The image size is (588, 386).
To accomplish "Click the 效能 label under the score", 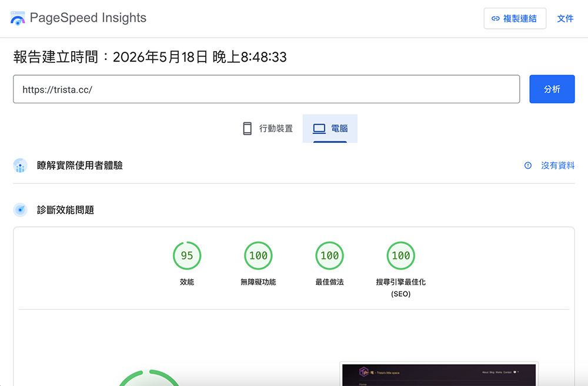I will [x=187, y=282].
